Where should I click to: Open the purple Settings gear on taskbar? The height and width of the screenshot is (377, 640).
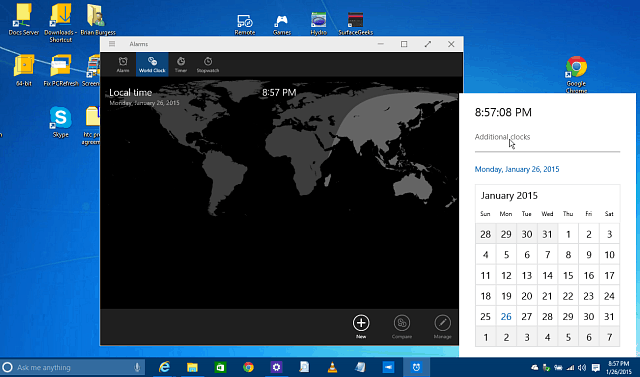coord(276,368)
